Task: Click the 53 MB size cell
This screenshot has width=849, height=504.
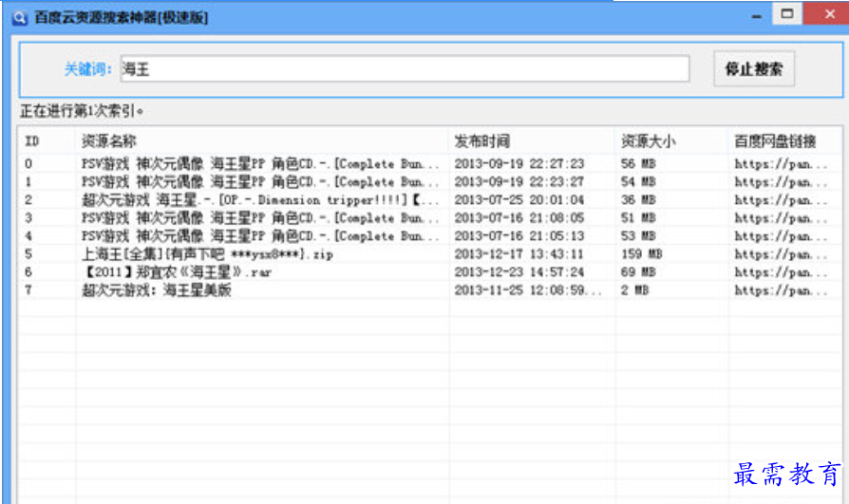Action: click(638, 236)
